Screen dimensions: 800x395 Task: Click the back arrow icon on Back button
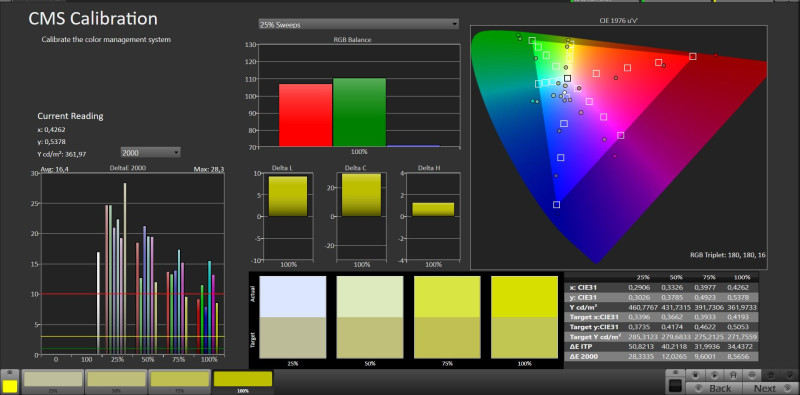pos(698,388)
